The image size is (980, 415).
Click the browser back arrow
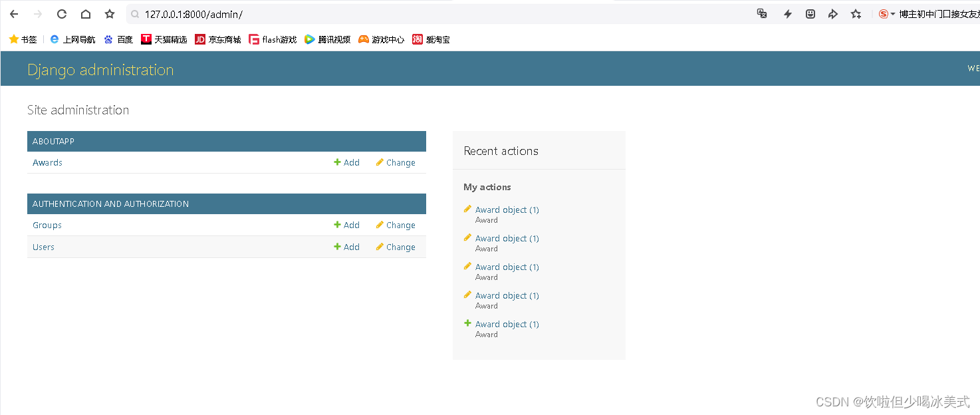point(14,14)
